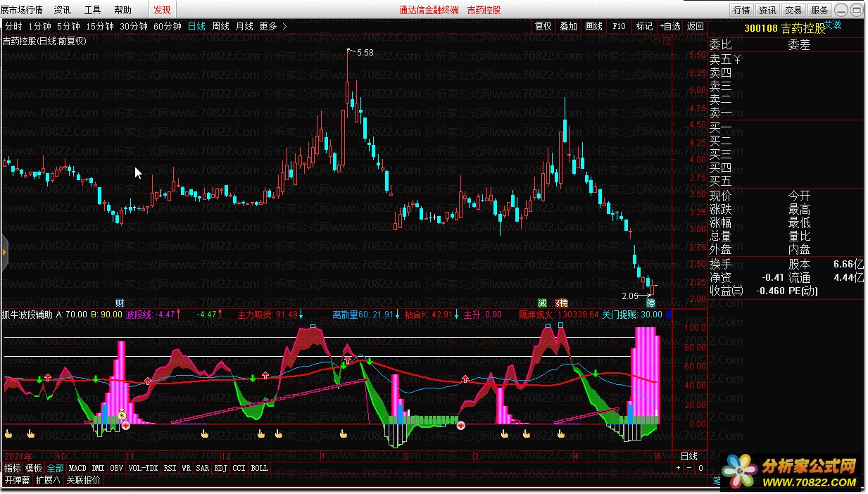Image resolution: width=868 pixels, height=494 pixels.
Task: Select the 30分钟 period
Action: 133,26
